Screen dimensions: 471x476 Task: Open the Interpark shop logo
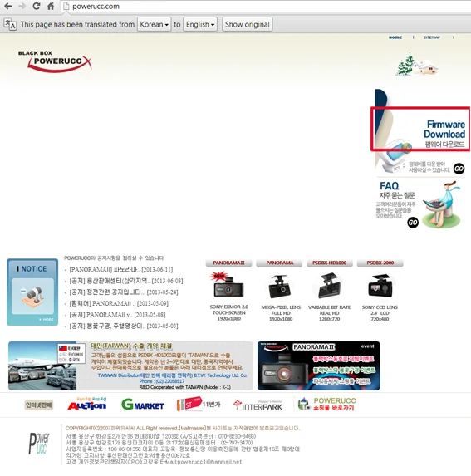[258, 405]
